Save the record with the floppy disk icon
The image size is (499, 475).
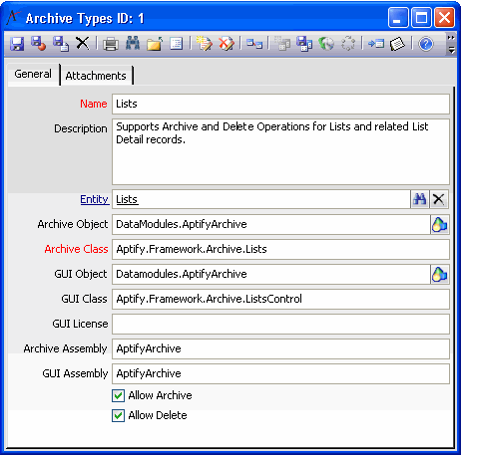(x=17, y=44)
